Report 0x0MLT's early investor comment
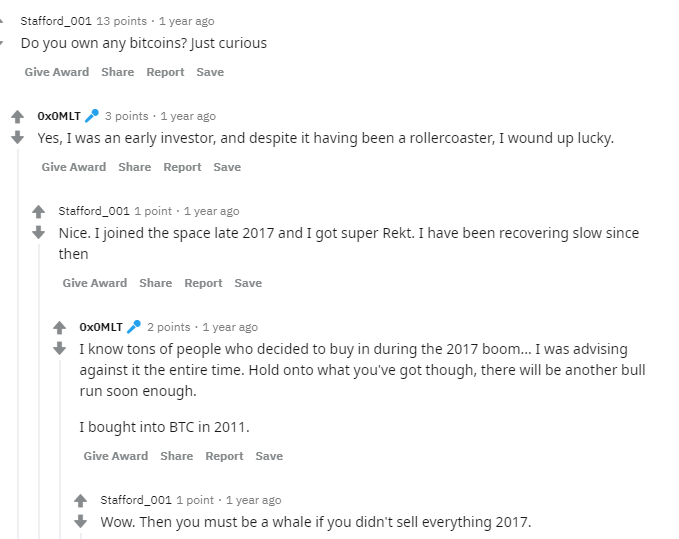Screen dimensions: 679x539 click(x=182, y=167)
